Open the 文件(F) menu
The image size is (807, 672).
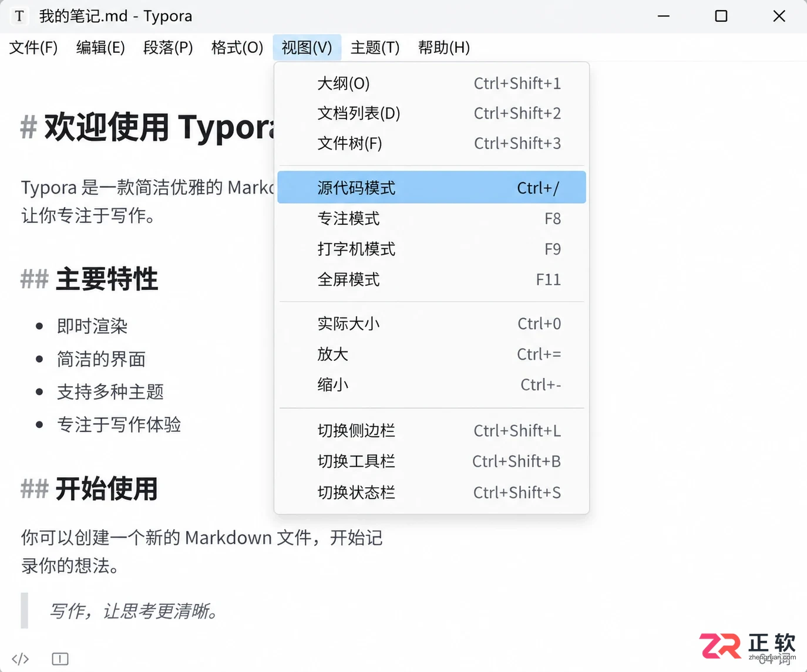tap(33, 48)
